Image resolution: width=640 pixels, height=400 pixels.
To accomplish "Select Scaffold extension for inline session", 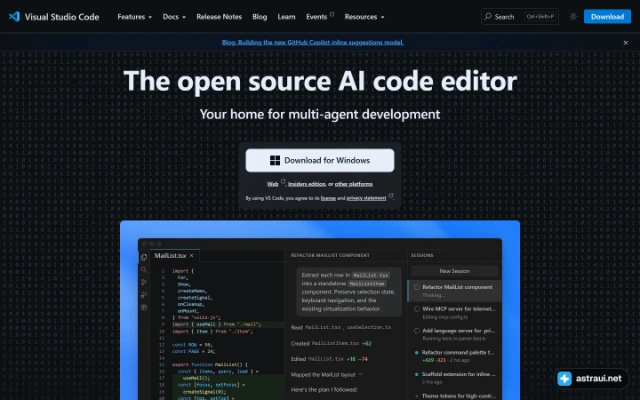I will coord(454,378).
